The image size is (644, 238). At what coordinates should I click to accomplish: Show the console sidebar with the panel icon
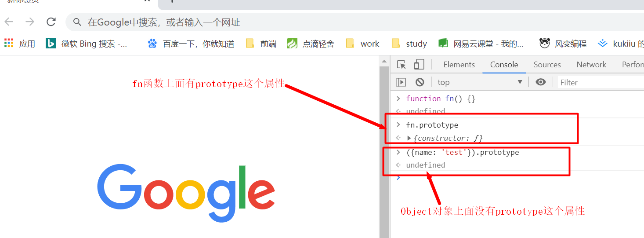pyautogui.click(x=401, y=82)
